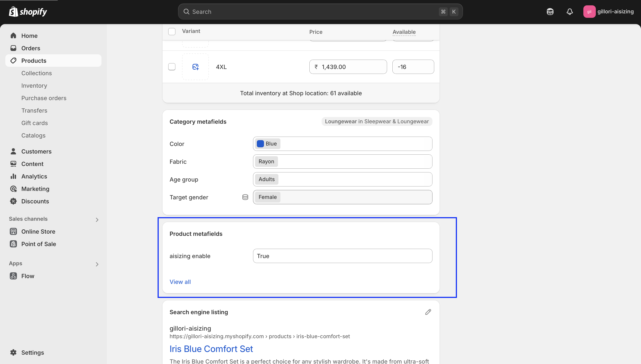
Task: Click the Point of Sale bag icon
Action: [13, 244]
